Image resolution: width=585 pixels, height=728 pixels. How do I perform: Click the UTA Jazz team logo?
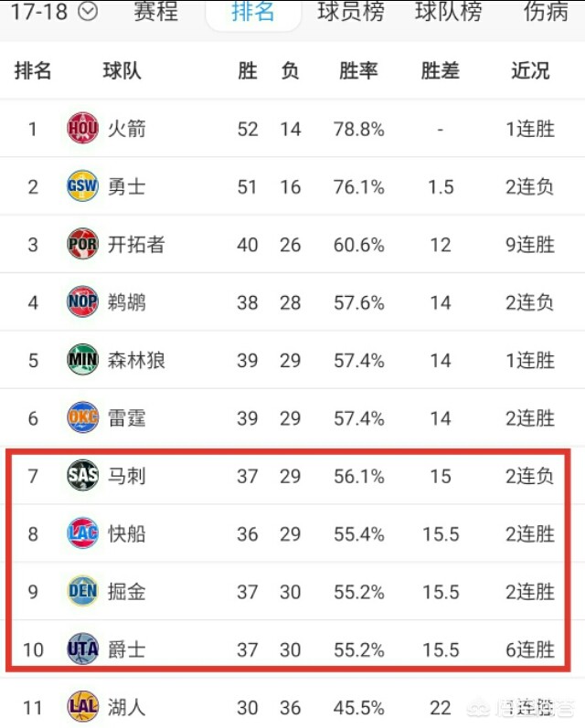pos(82,649)
